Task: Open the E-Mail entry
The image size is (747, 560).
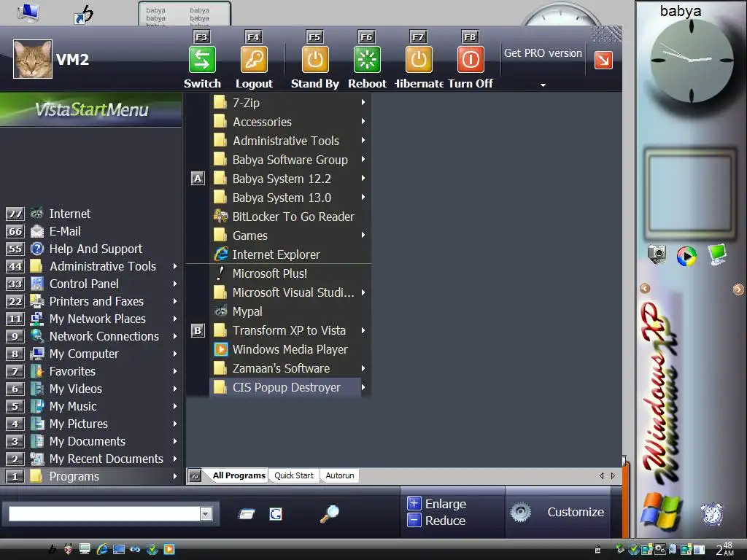Action: point(65,231)
